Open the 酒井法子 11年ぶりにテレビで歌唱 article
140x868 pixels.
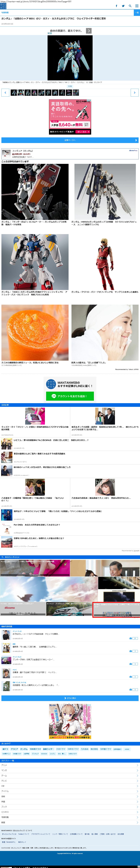(70, 515)
